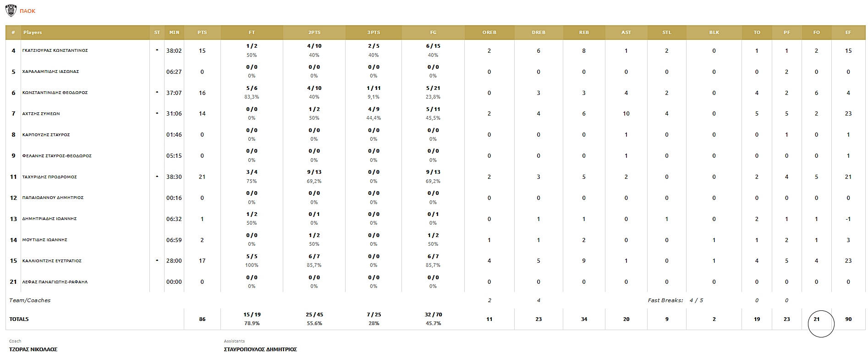Select the Players column header
This screenshot has width=868, height=359.
33,33
